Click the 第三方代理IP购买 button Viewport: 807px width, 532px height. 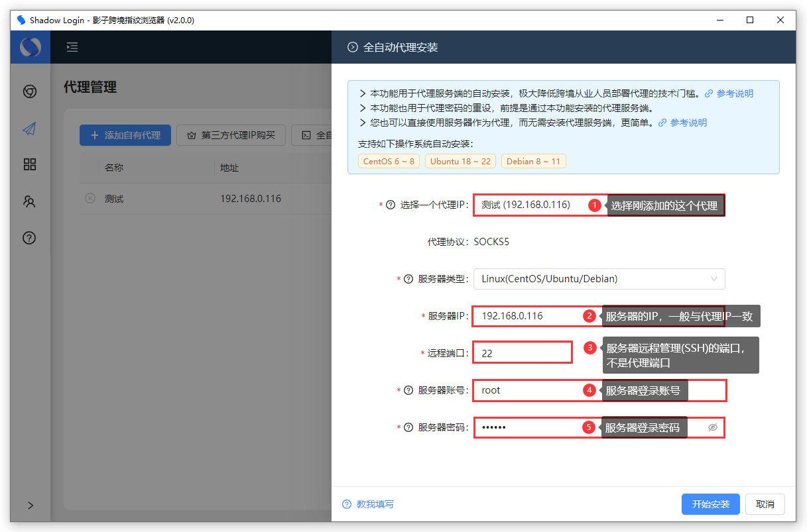tap(231, 135)
